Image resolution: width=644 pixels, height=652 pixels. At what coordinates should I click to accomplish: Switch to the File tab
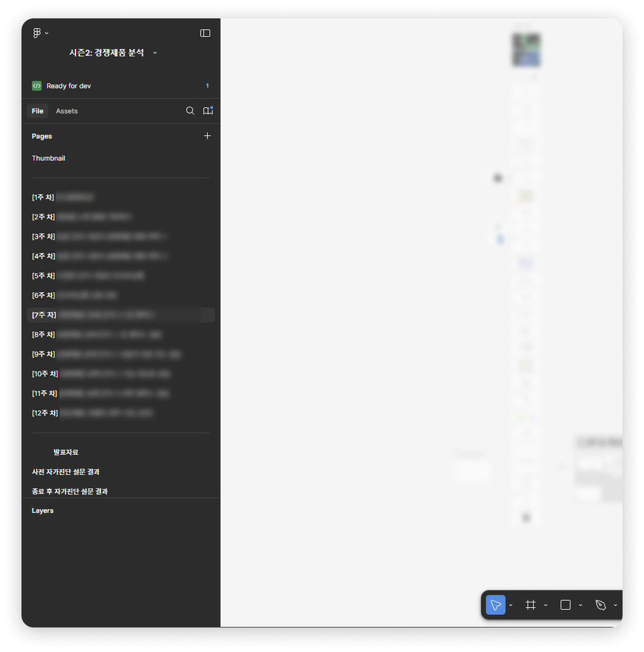(37, 111)
